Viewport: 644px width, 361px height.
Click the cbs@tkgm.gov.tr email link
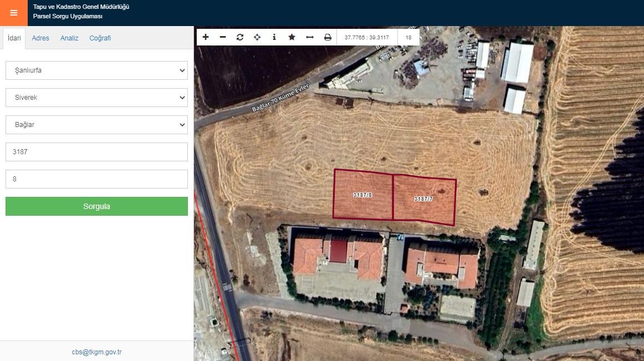pyautogui.click(x=96, y=352)
